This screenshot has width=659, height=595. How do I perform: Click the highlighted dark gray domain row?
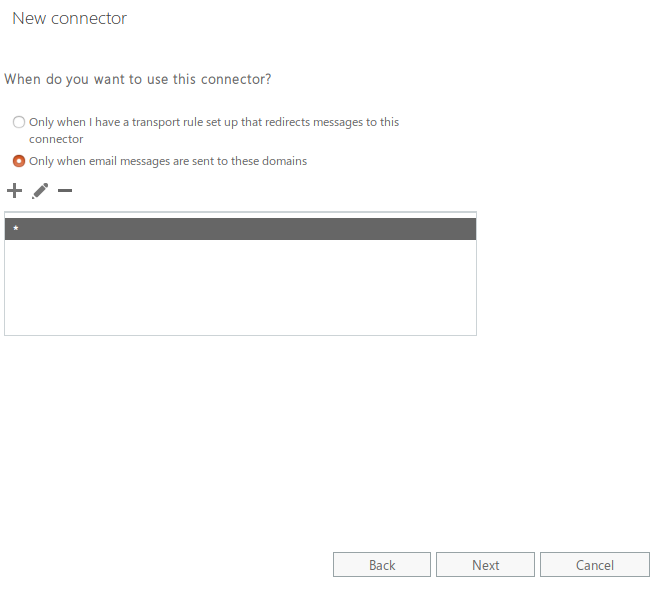(240, 229)
